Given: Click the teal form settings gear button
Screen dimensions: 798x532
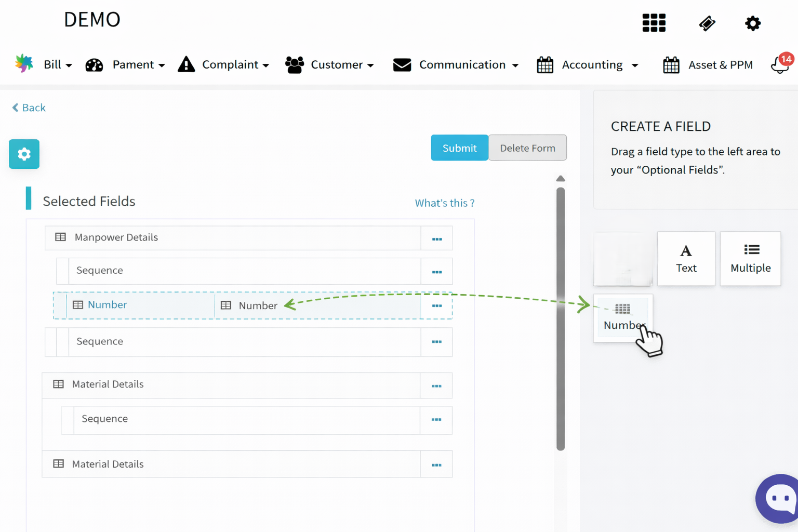Looking at the screenshot, I should coord(24,154).
